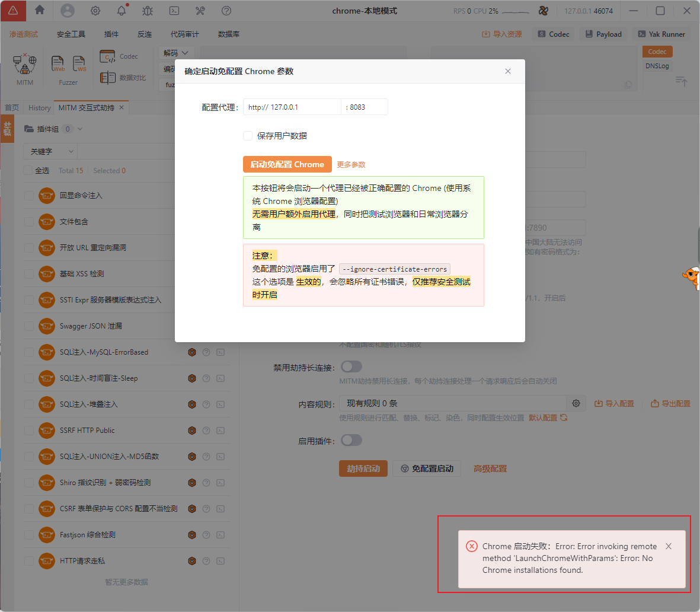Check the 保存用户数据 checkbox

pyautogui.click(x=248, y=136)
